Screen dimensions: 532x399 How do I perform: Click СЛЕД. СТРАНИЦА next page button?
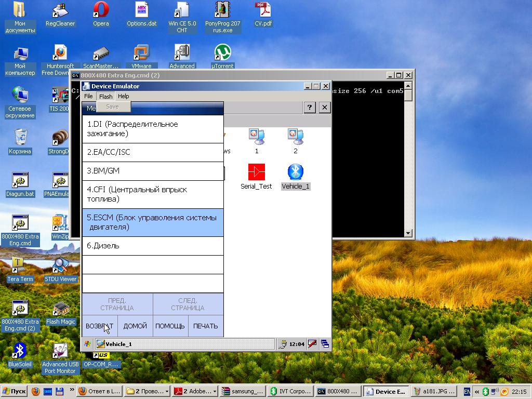188,304
